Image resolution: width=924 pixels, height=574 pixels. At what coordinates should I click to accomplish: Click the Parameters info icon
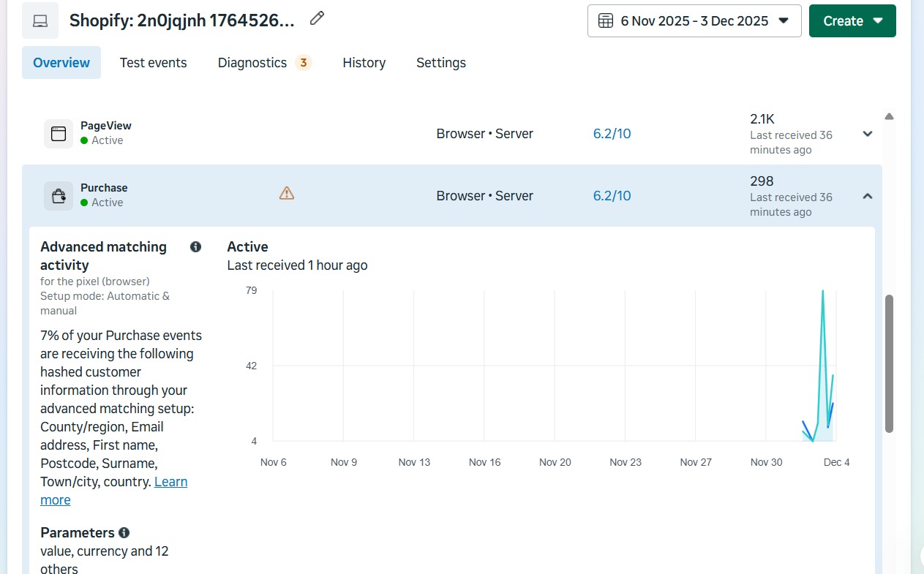pyautogui.click(x=124, y=532)
